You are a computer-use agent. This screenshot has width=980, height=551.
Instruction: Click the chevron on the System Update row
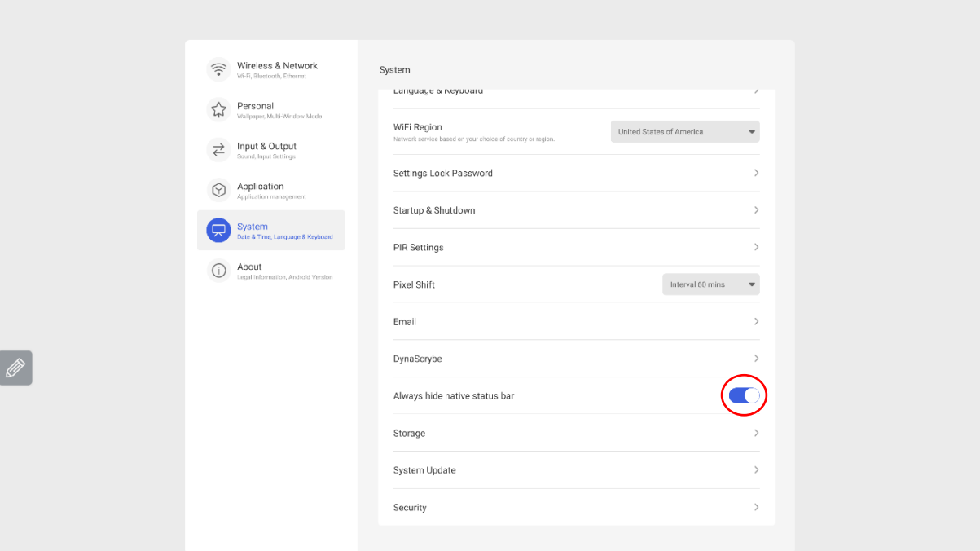756,470
